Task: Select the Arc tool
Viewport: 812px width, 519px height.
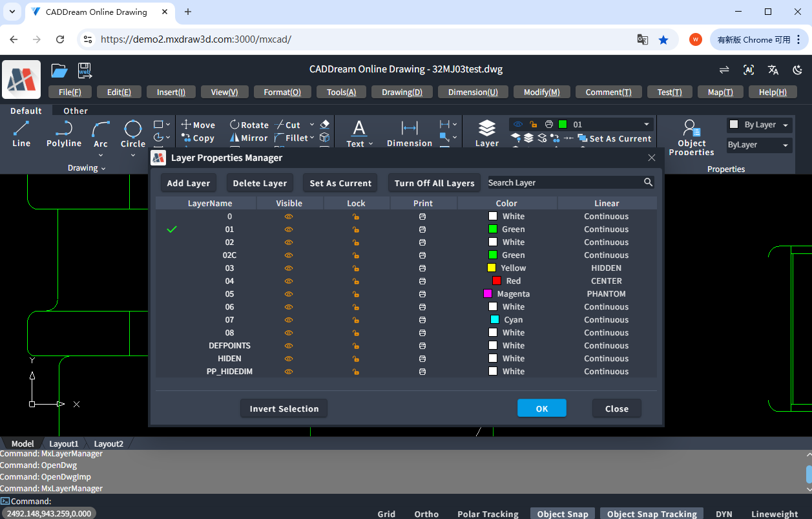Action: pos(100,134)
